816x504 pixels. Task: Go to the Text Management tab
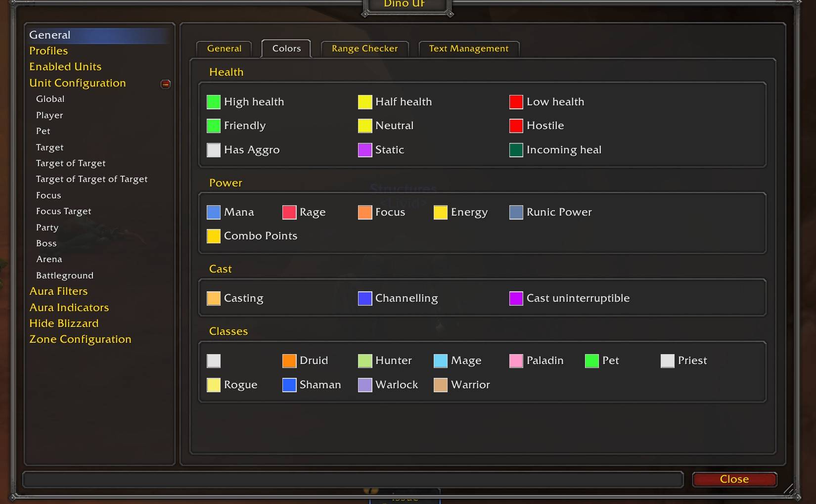pos(469,48)
